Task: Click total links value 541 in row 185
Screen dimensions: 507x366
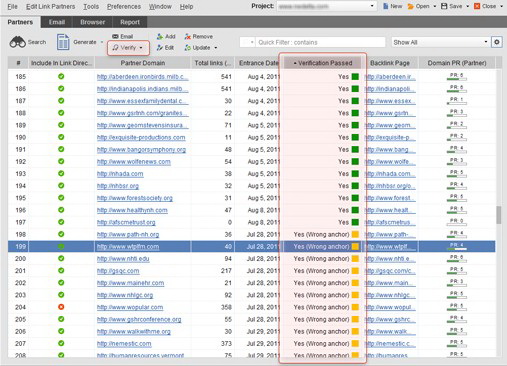Action: point(226,77)
